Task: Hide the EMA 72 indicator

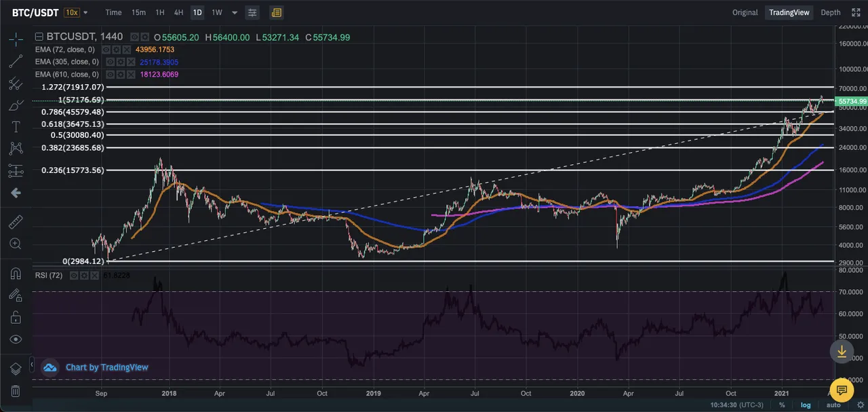Action: click(x=106, y=50)
